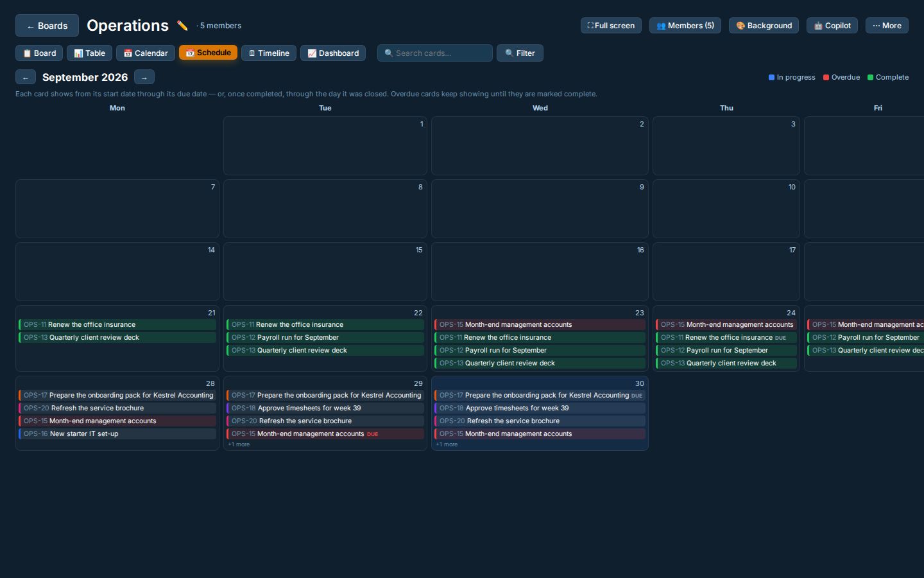Image resolution: width=924 pixels, height=578 pixels.
Task: Open OPS-13 Quarterly client review deck on Monday 21
Action: point(117,338)
